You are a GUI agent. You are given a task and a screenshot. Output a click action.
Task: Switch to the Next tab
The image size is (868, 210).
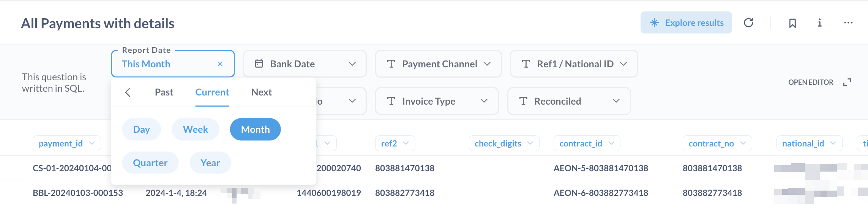coord(261,92)
